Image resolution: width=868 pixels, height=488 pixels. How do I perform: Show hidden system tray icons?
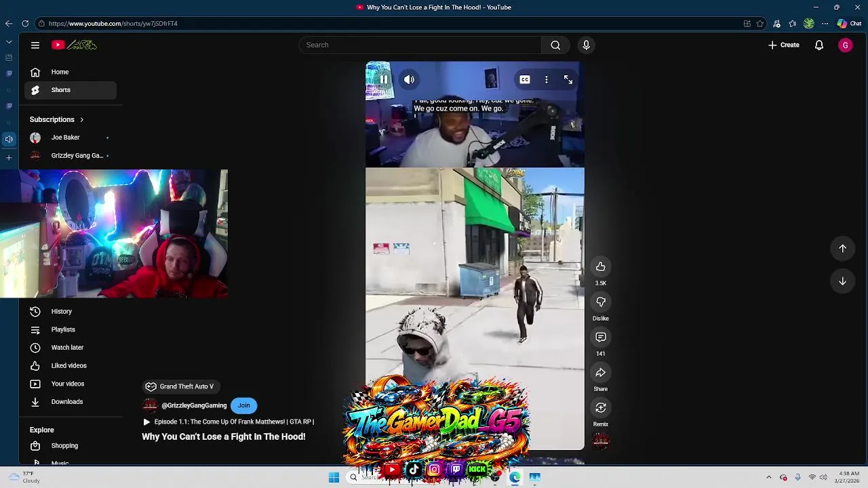pos(769,478)
